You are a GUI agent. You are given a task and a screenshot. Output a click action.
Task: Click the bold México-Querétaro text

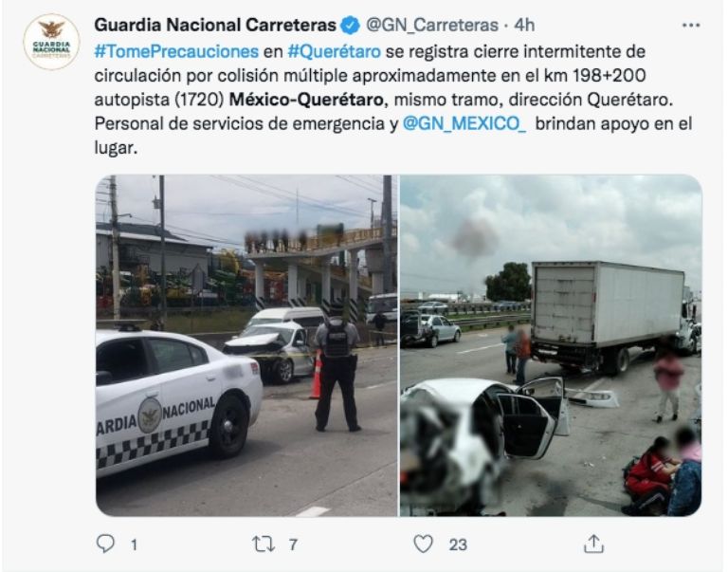(x=307, y=100)
